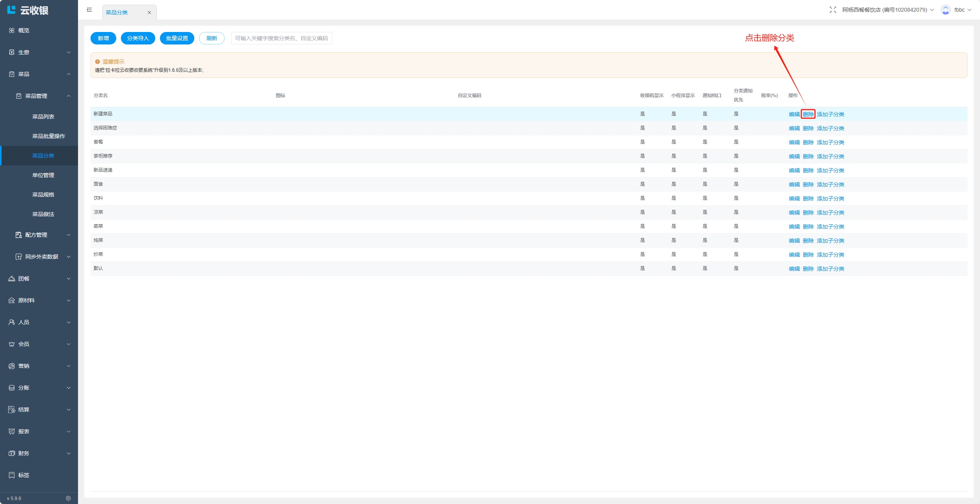This screenshot has width=980, height=504.
Task: Click the fullscreen expand icon
Action: (833, 10)
